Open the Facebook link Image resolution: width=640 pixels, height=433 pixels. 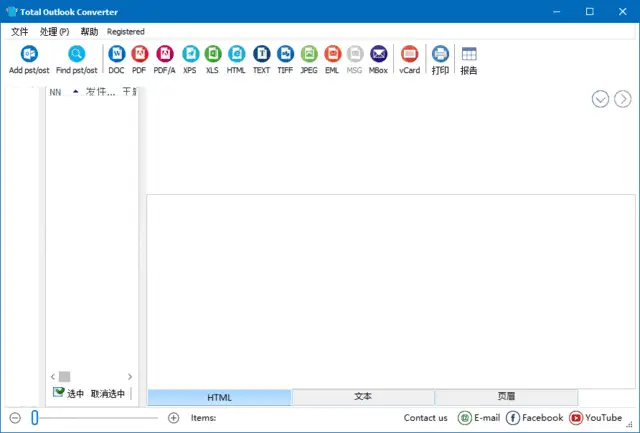tap(535, 418)
